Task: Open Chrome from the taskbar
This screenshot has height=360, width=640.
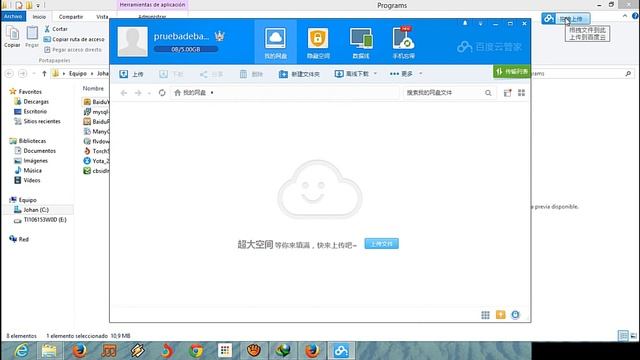Action: [196, 351]
